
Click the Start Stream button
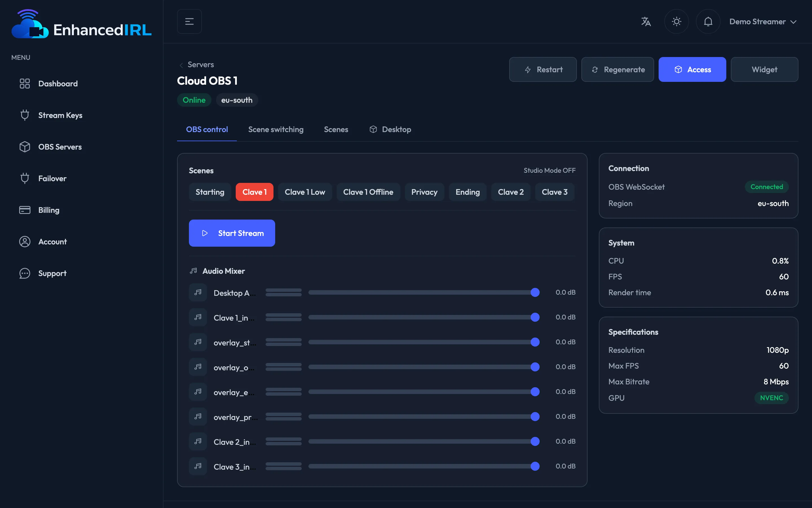[x=232, y=233]
